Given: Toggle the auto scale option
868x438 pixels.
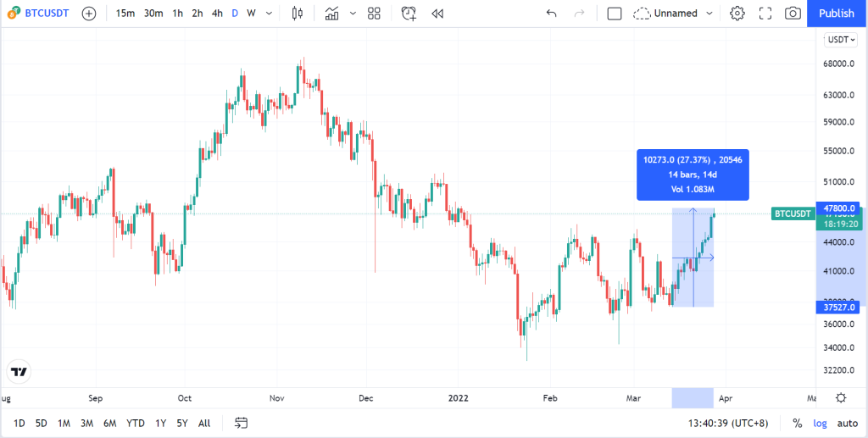Looking at the screenshot, I should click(847, 424).
